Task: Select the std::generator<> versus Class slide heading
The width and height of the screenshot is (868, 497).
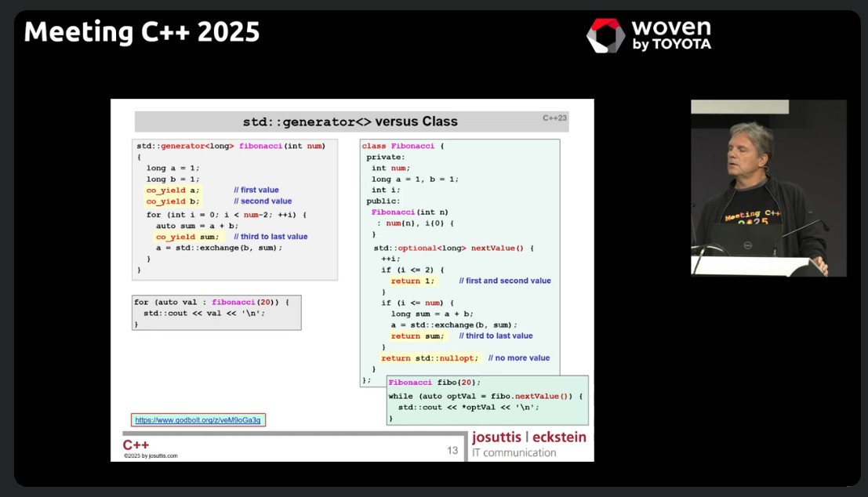Action: [351, 122]
